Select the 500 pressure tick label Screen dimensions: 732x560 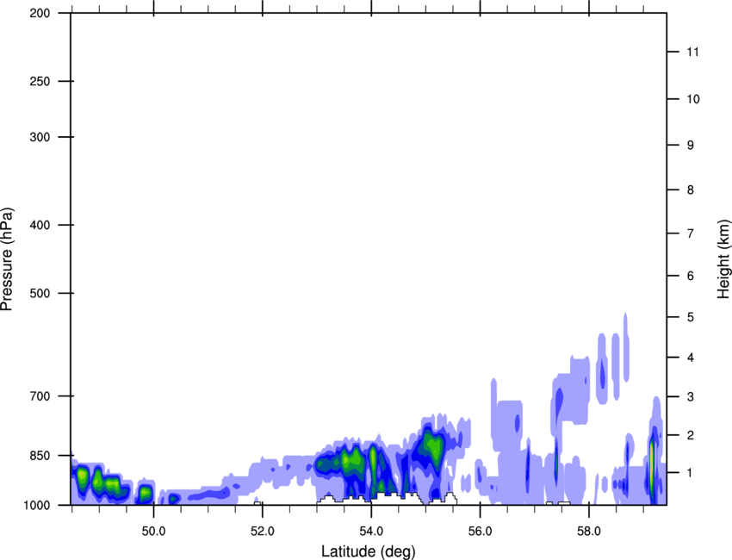point(40,293)
